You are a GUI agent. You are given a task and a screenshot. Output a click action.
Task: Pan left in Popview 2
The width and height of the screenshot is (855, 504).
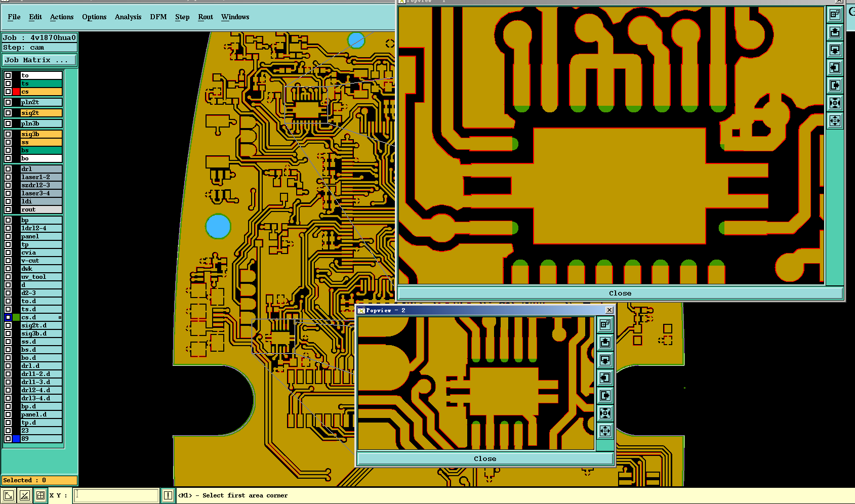point(605,378)
